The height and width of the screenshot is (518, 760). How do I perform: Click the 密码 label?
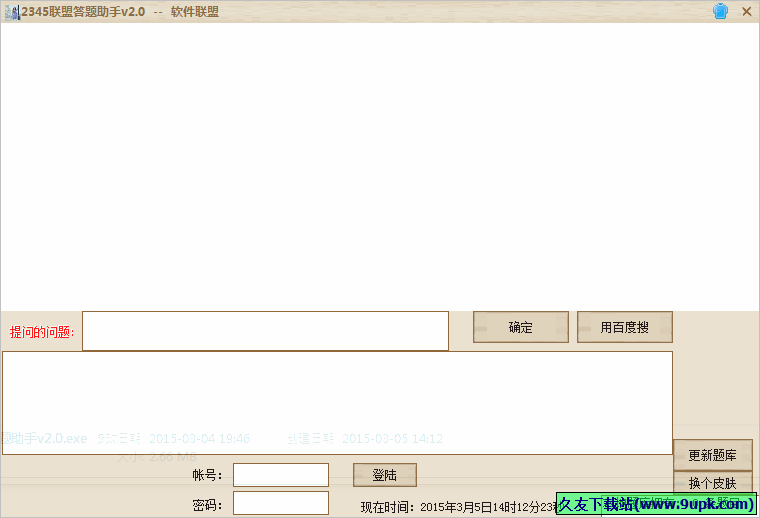[x=207, y=505]
